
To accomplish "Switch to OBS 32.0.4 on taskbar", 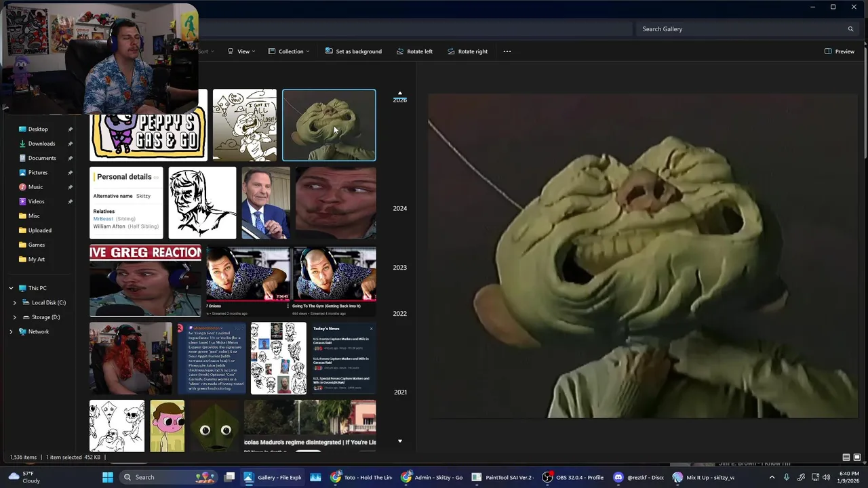I will 572,477.
